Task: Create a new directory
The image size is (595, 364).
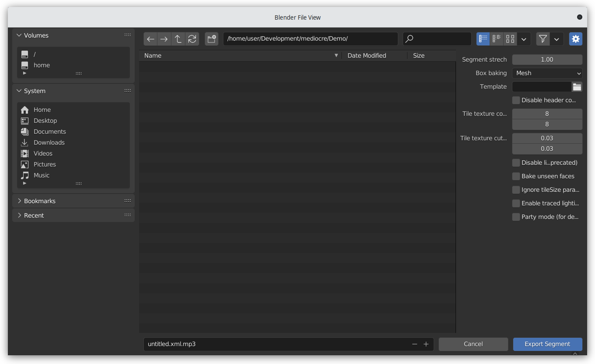Action: [211, 38]
